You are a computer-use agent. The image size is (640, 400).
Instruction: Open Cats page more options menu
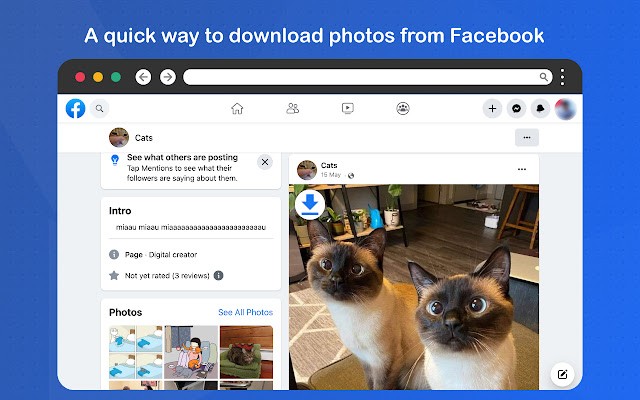tap(527, 137)
